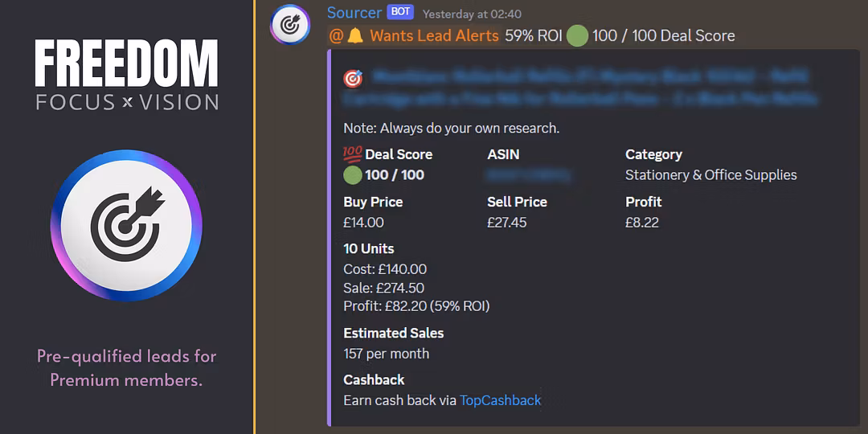868x434 pixels.
Task: Click the dart emoji in embed title
Action: tap(353, 78)
